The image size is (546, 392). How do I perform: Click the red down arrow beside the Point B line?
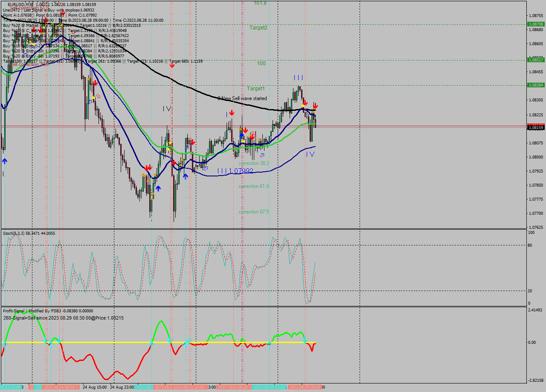(62, 13)
